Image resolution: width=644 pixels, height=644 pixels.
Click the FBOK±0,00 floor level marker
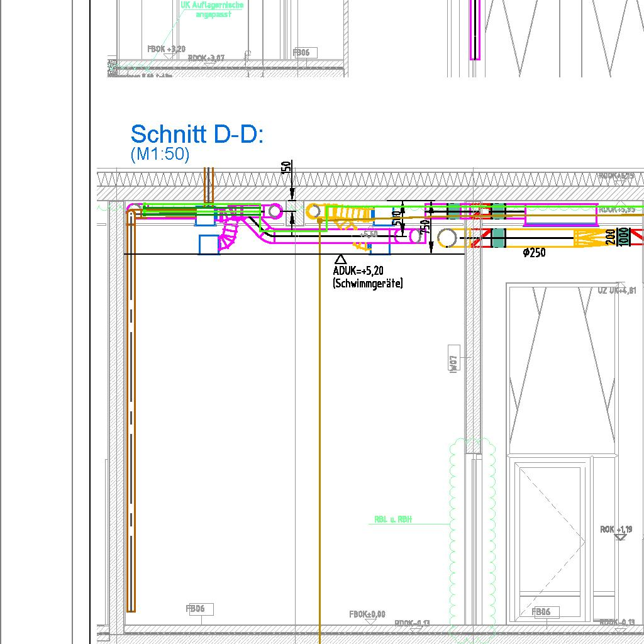point(367,614)
